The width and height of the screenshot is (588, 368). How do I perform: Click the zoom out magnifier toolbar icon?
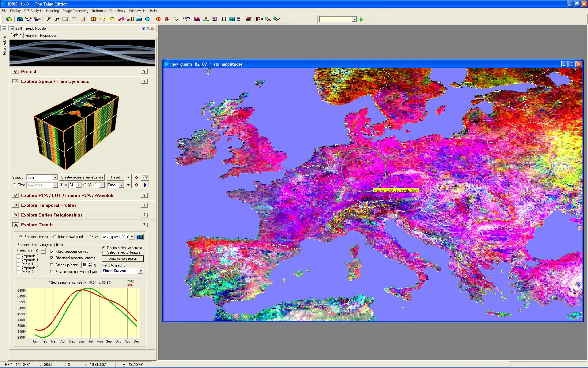coord(57,19)
